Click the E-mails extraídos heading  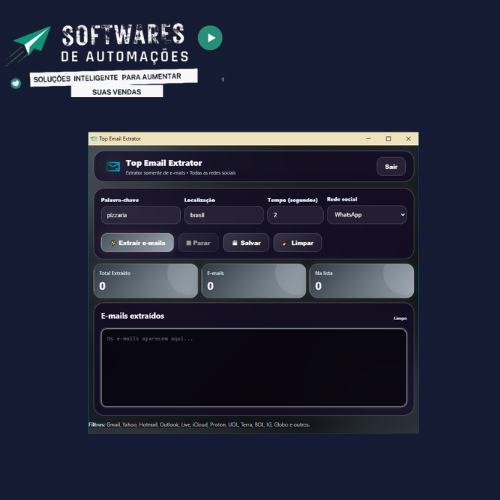133,316
